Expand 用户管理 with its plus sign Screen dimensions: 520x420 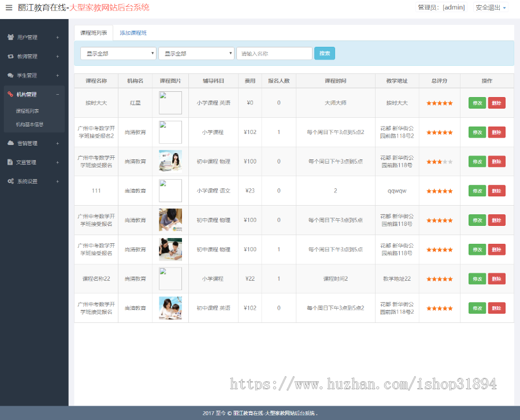point(58,38)
